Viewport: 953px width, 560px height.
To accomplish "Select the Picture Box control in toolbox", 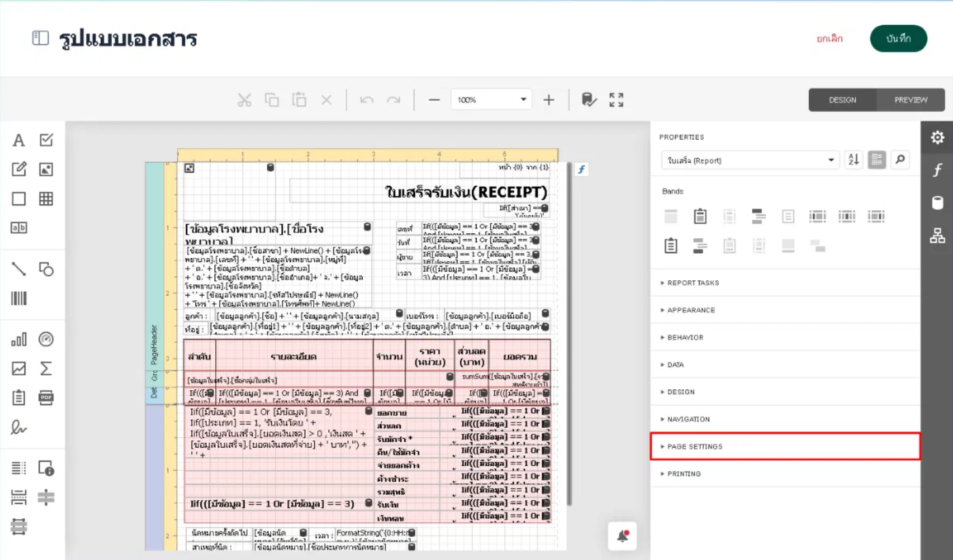I will pos(46,169).
